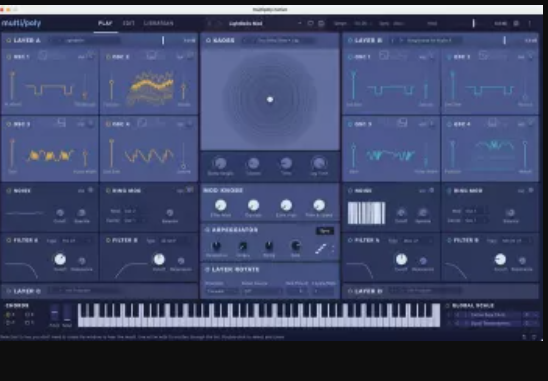The width and height of the screenshot is (548, 381).
Task: Click the first Mod Knob
Action: click(221, 205)
